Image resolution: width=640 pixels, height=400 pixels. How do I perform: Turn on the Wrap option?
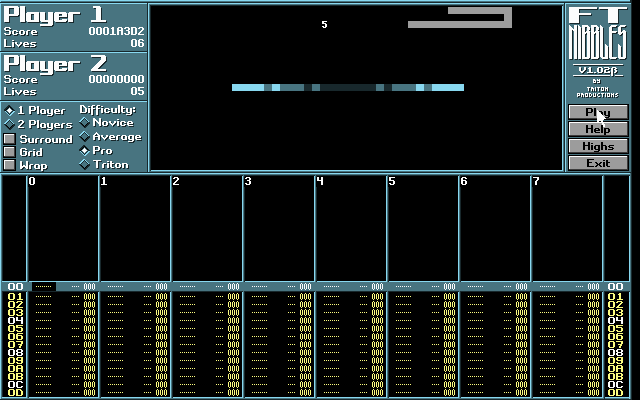[x=10, y=165]
